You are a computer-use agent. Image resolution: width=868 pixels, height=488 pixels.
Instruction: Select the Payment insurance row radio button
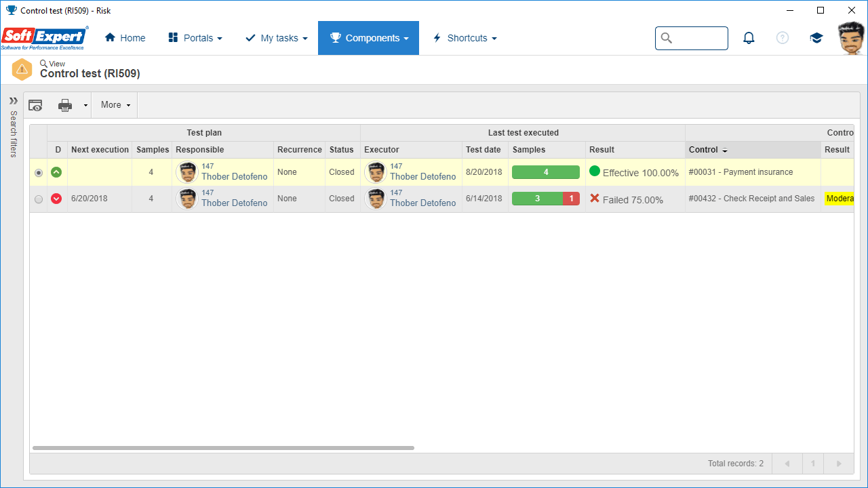tap(39, 173)
